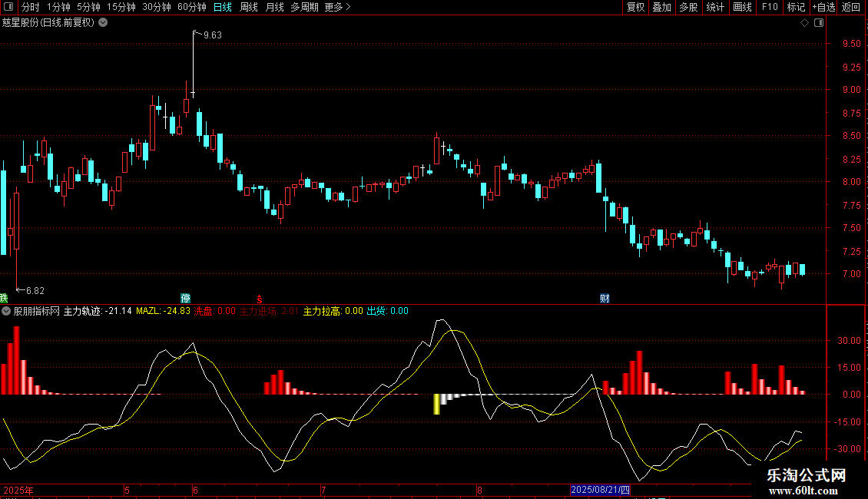This screenshot has height=499, width=868.
Task: Click the 财 financial report marker
Action: pos(605,298)
